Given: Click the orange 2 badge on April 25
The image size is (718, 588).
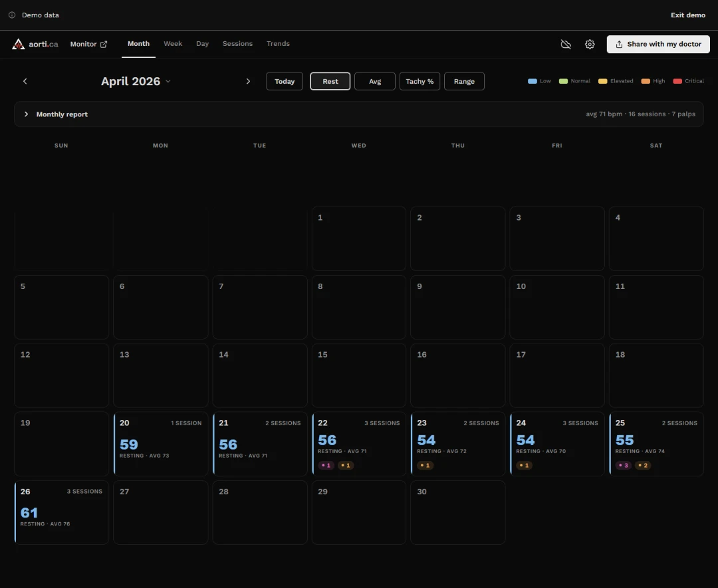Looking at the screenshot, I should [643, 465].
